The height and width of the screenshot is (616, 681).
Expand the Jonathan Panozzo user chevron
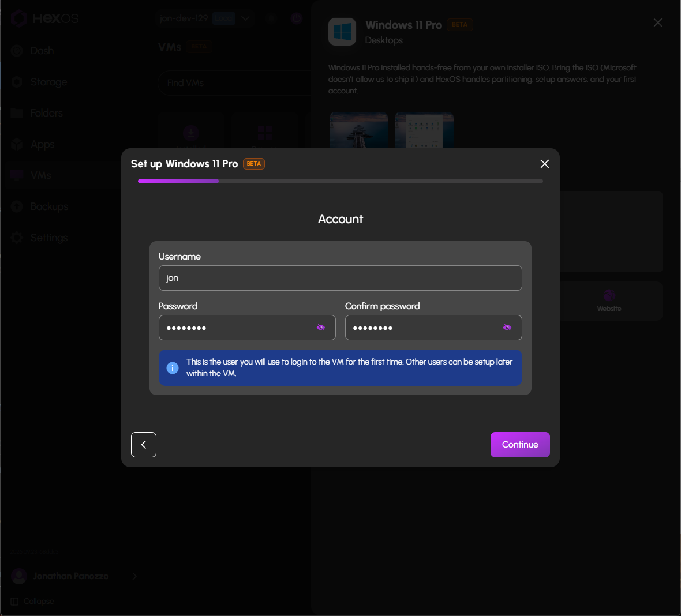click(134, 576)
